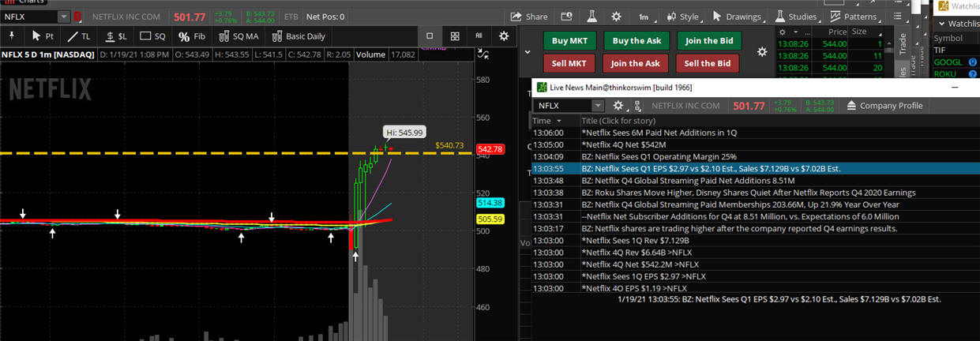Switch to grid chart layout

coord(455,36)
